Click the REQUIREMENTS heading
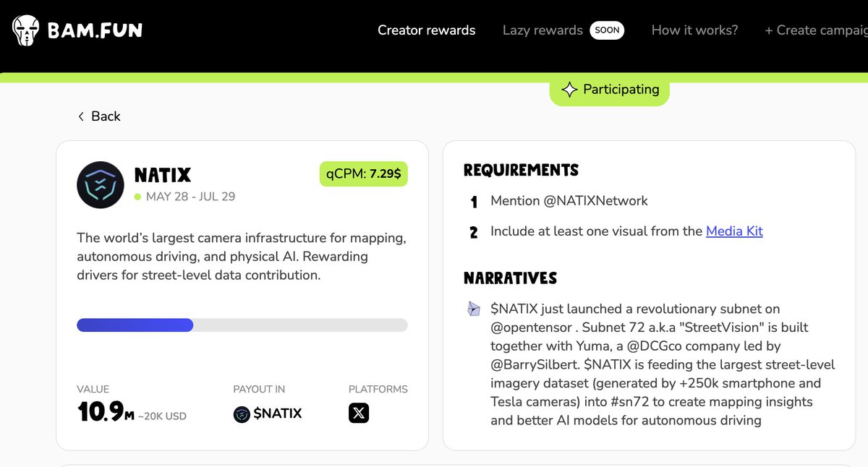The image size is (868, 467). tap(521, 171)
